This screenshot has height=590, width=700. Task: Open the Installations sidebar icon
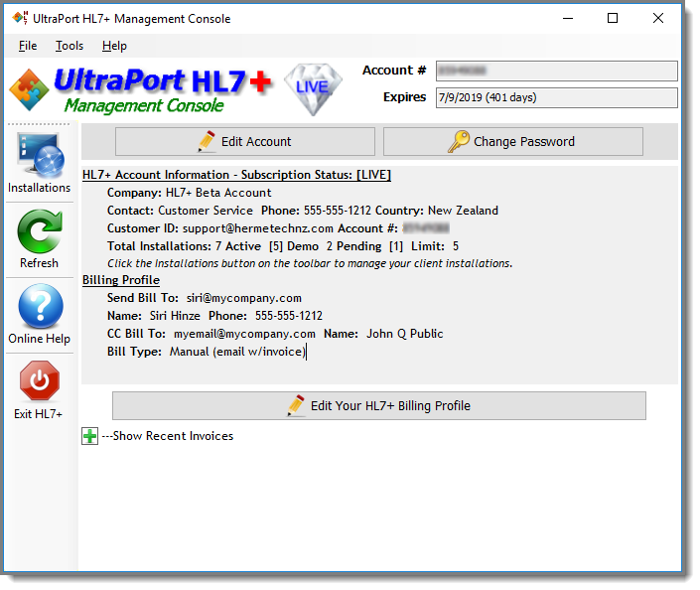click(41, 155)
